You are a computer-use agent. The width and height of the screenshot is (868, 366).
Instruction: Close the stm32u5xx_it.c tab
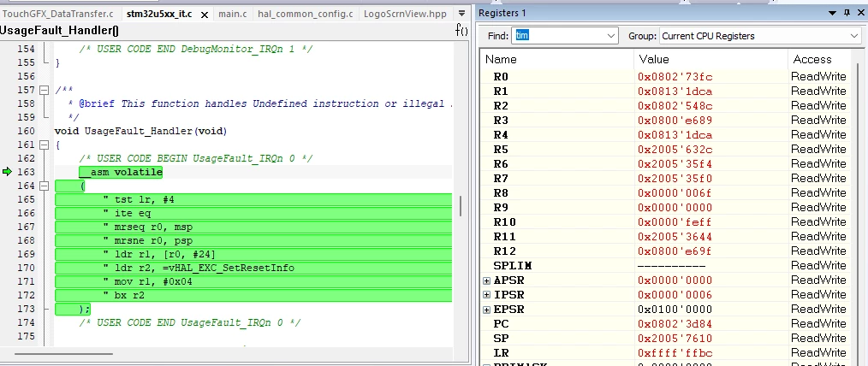(x=205, y=15)
